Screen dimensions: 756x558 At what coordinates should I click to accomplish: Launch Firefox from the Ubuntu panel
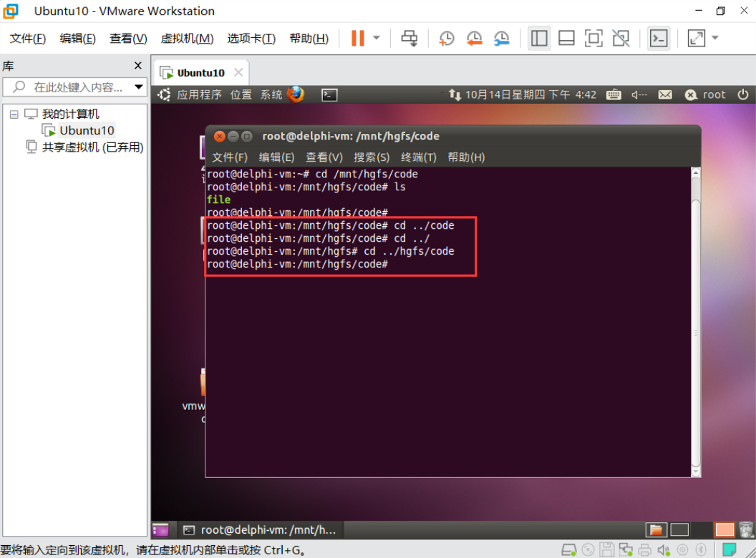point(296,94)
